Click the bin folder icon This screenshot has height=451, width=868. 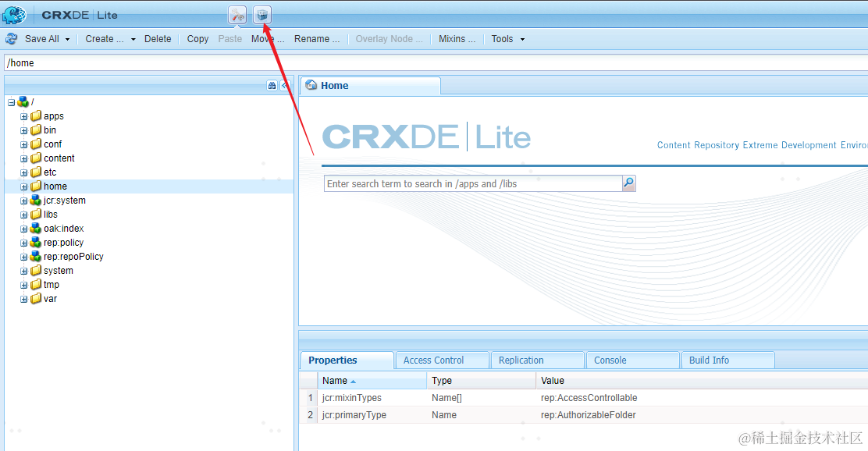click(x=36, y=130)
